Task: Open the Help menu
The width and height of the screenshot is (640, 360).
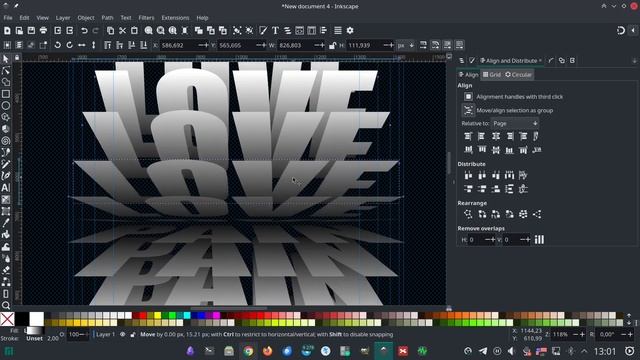Action: tap(202, 18)
